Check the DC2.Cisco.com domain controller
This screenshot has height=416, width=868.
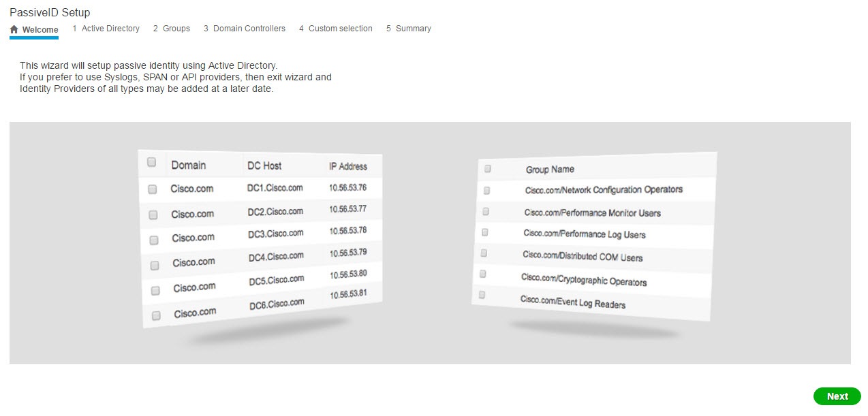(x=152, y=214)
